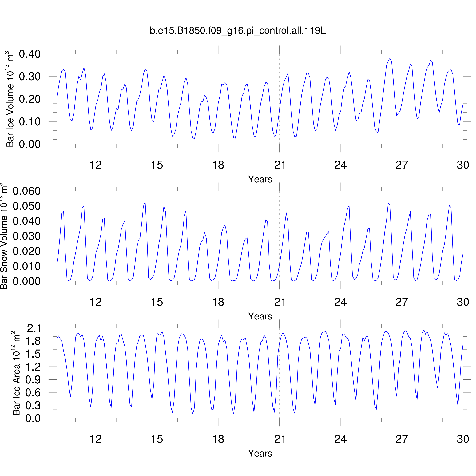The image size is (476, 476).
Task: Click the 0.00 tick label on the ice volume axis
Action: 30,144
